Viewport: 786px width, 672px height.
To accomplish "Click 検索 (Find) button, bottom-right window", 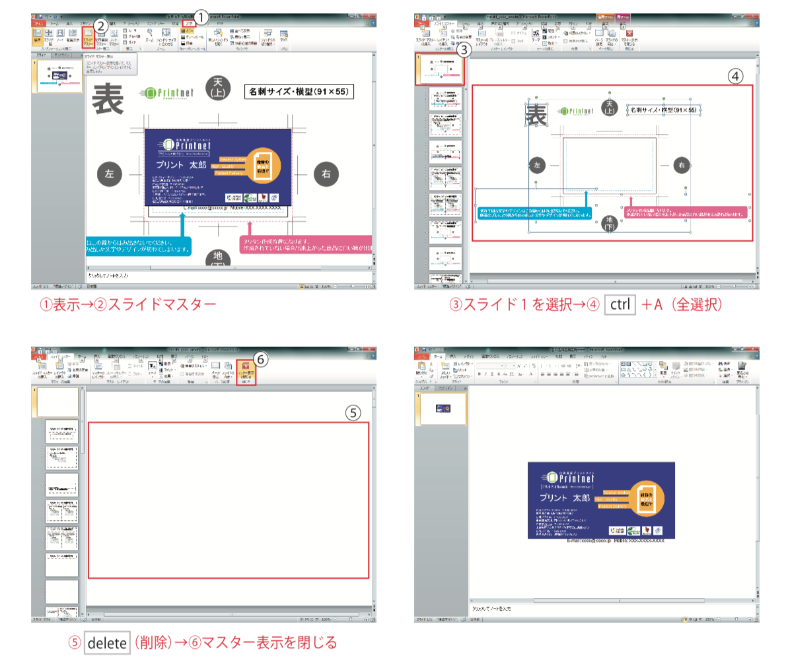I will pyautogui.click(x=725, y=364).
